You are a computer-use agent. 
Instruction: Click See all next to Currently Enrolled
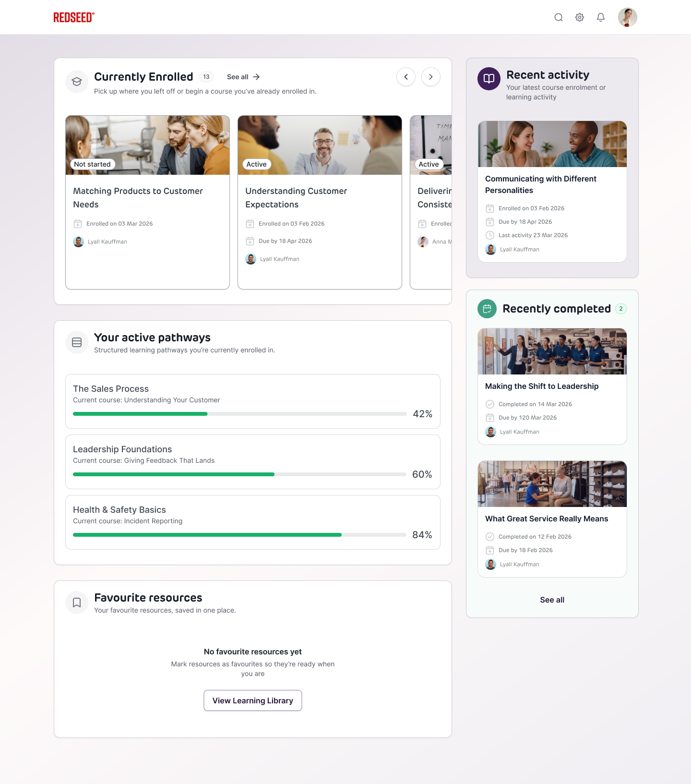click(x=243, y=77)
